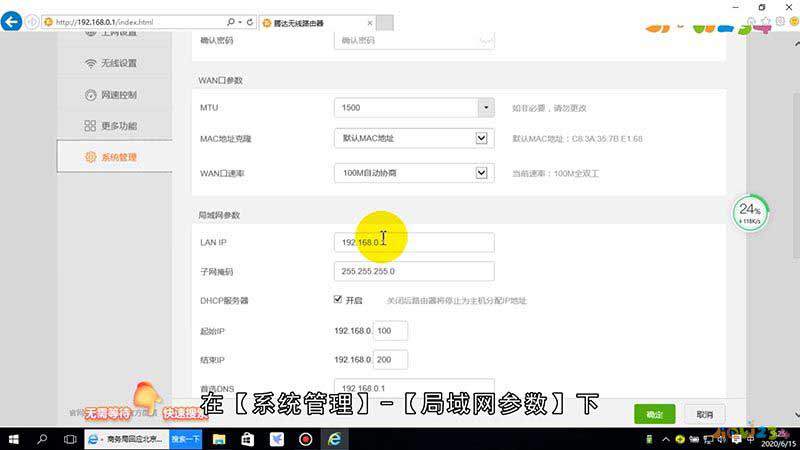Click the MTU value field showing 1500

[x=406, y=108]
